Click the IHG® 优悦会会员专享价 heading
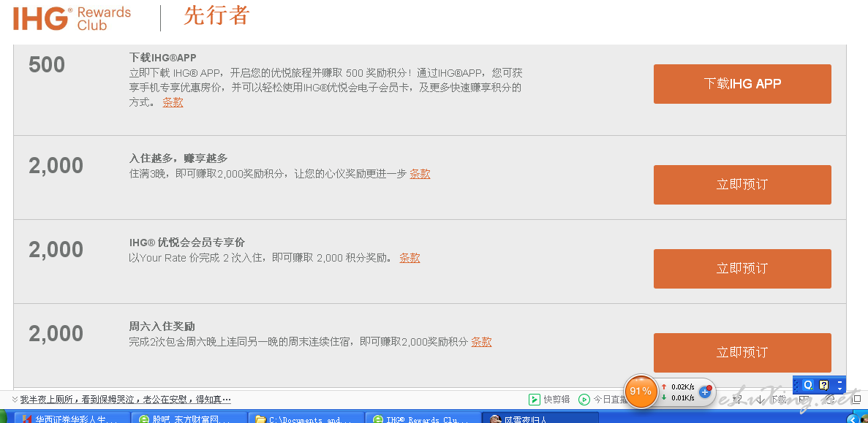The image size is (868, 423). click(187, 243)
